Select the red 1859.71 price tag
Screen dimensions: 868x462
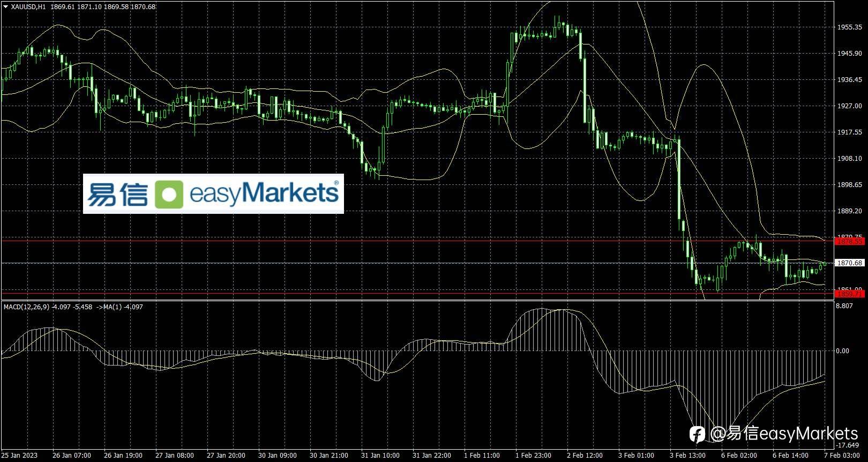click(850, 294)
